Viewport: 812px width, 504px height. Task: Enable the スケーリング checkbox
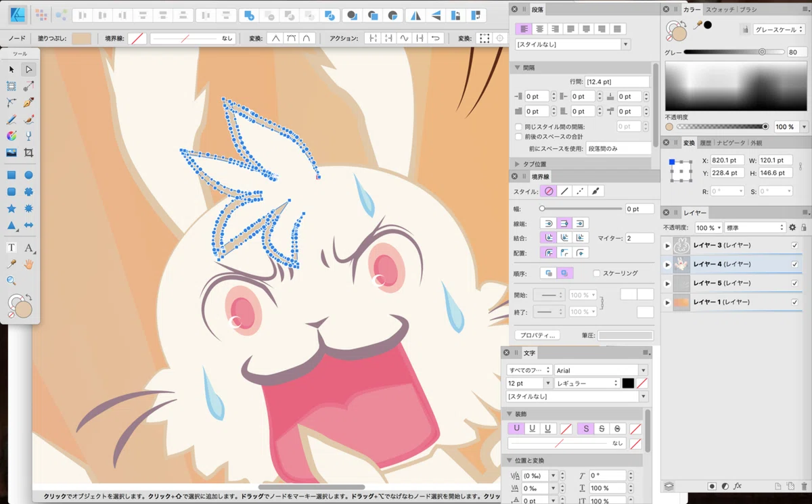coord(596,273)
